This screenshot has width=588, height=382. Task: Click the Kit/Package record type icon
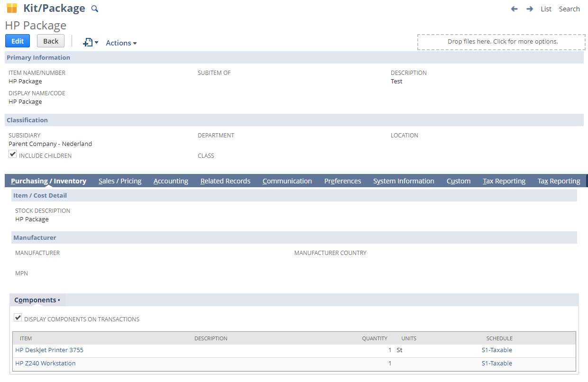click(x=12, y=8)
